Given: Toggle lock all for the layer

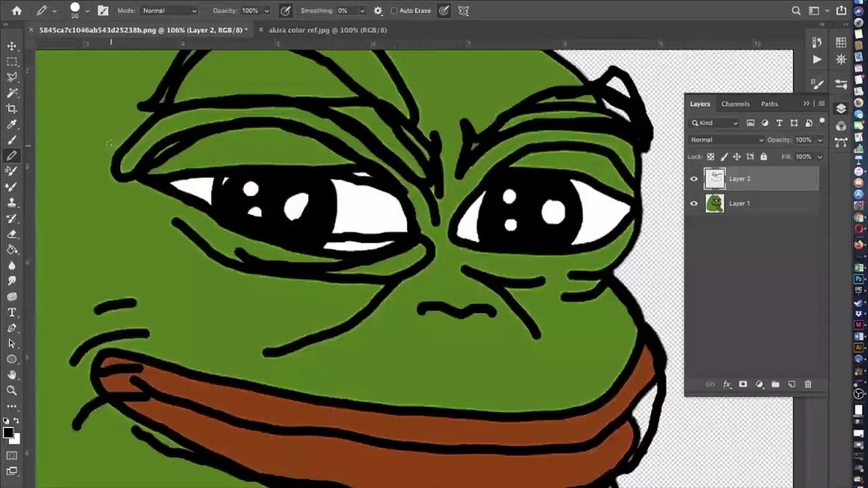Looking at the screenshot, I should point(764,157).
